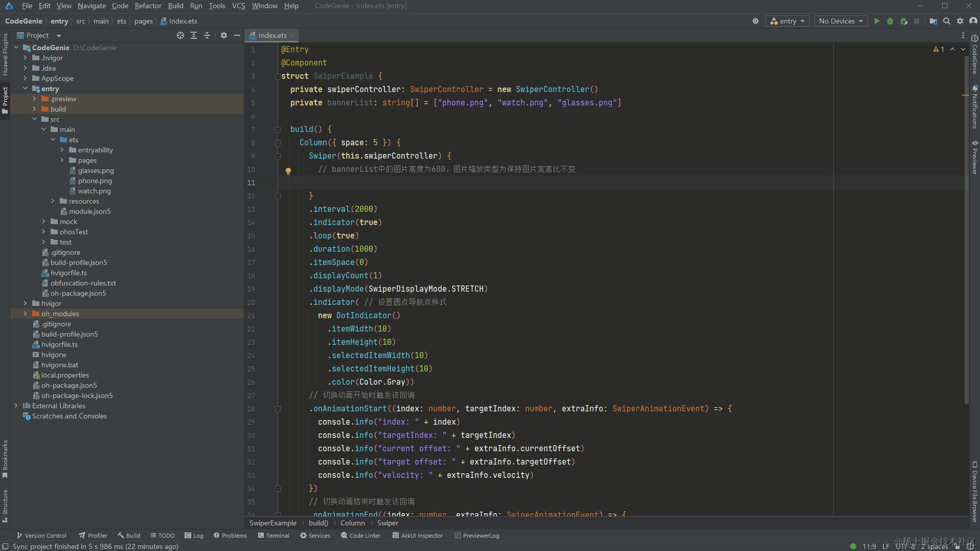Expand all nodes in Project panel
The height and width of the screenshot is (551, 980).
194,35
